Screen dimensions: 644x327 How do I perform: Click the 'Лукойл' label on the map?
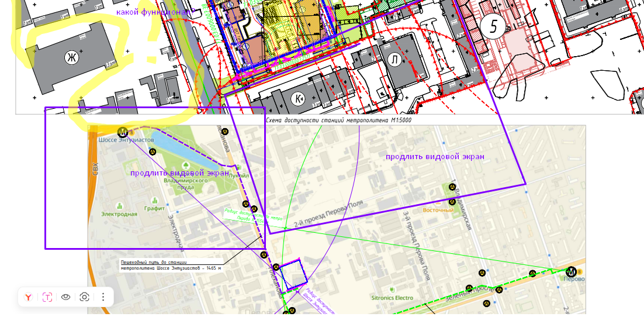[x=239, y=176]
